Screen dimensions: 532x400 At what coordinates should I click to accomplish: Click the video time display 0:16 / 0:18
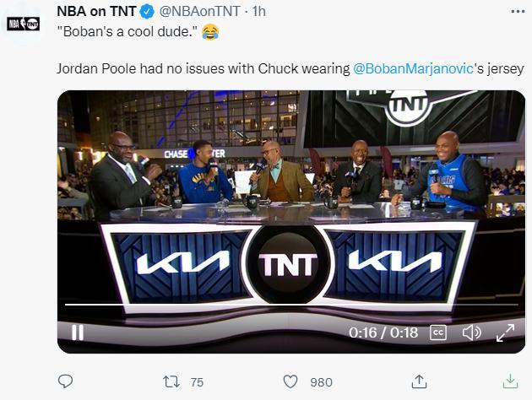pyautogui.click(x=383, y=332)
